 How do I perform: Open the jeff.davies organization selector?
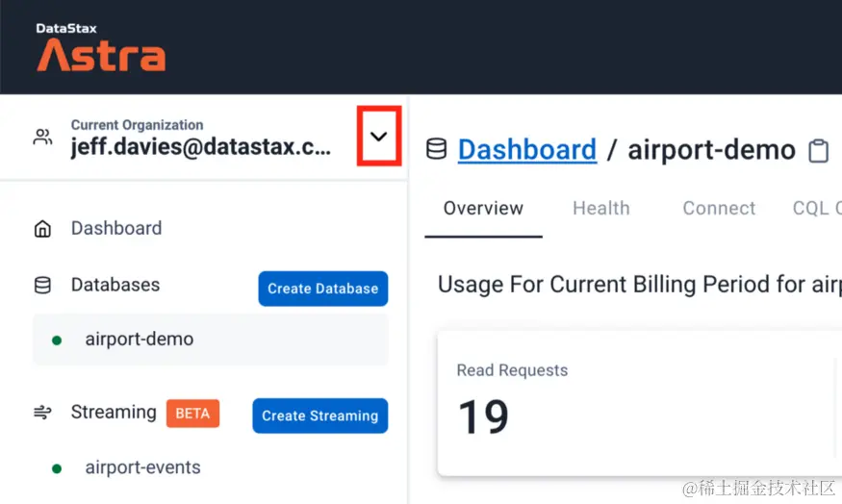(x=200, y=147)
